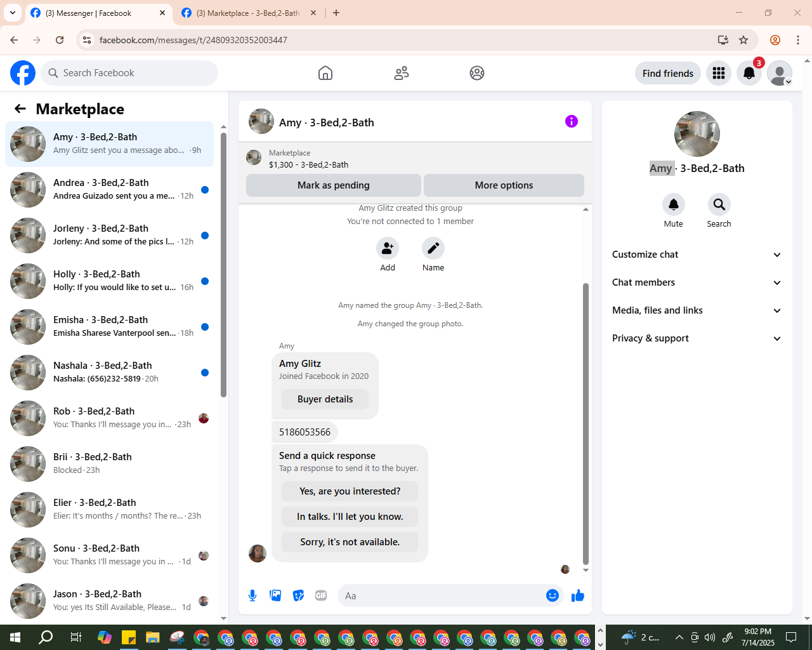Viewport: 812px width, 650px height.
Task: Record a voice clip microphone icon
Action: point(252,595)
